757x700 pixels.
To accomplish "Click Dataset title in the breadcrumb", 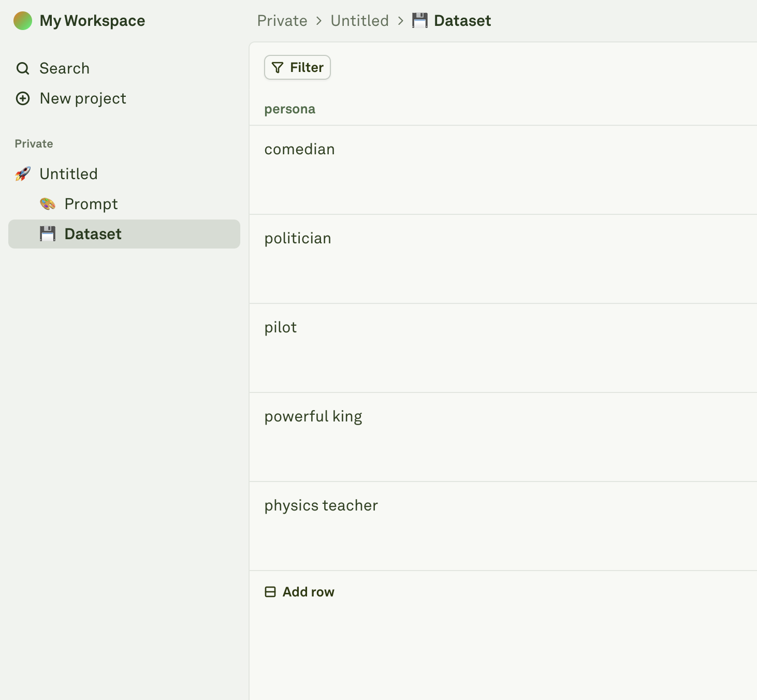I will (462, 21).
